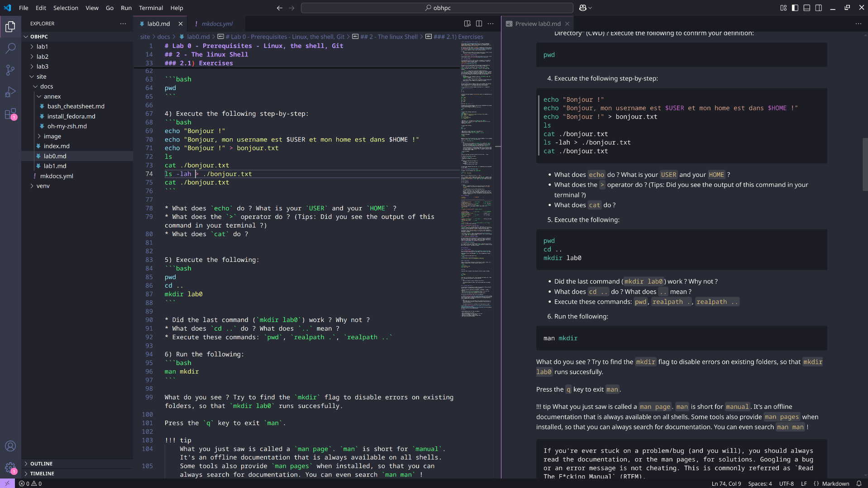Click the obhpc command center search box
Screen dimensions: 868x488
(437, 8)
